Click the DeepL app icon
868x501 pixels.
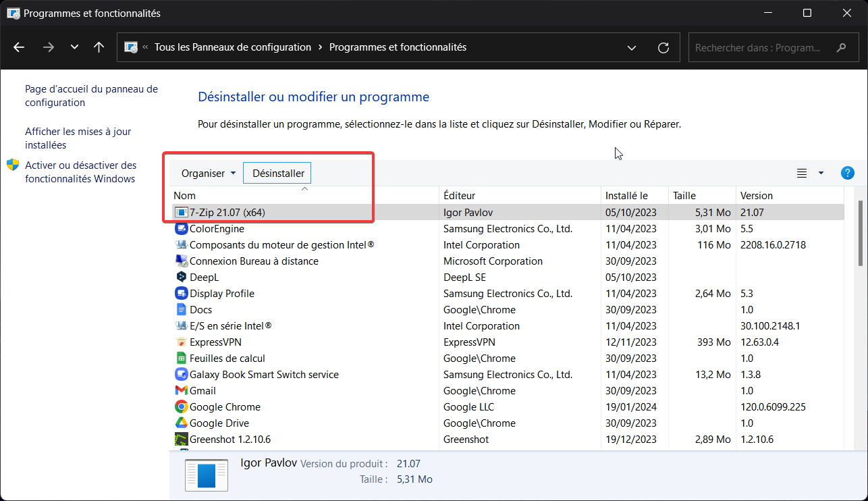click(x=181, y=278)
